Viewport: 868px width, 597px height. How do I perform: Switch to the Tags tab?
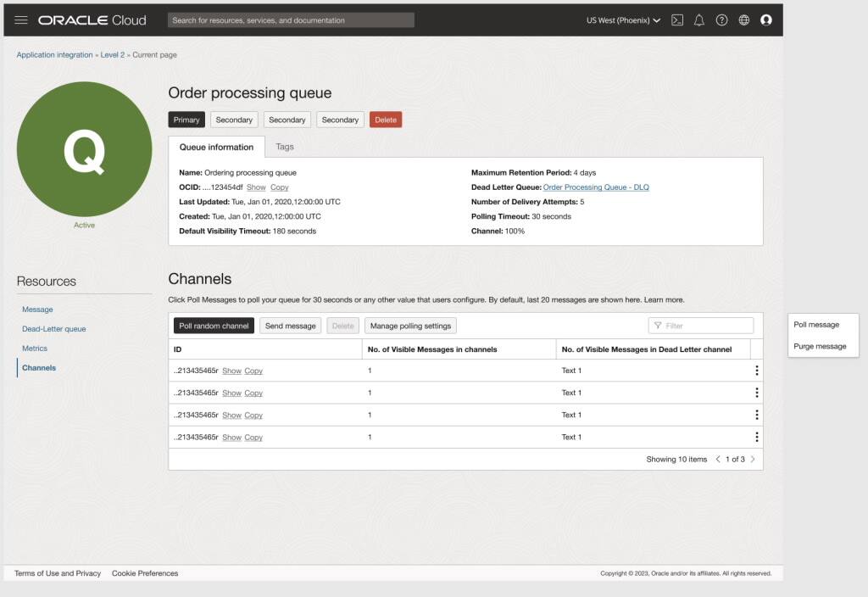[x=284, y=146]
